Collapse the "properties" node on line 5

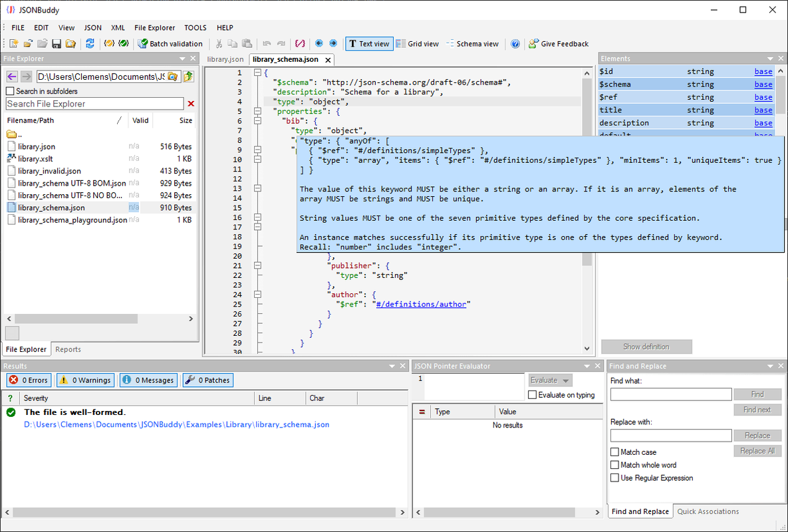coord(257,112)
